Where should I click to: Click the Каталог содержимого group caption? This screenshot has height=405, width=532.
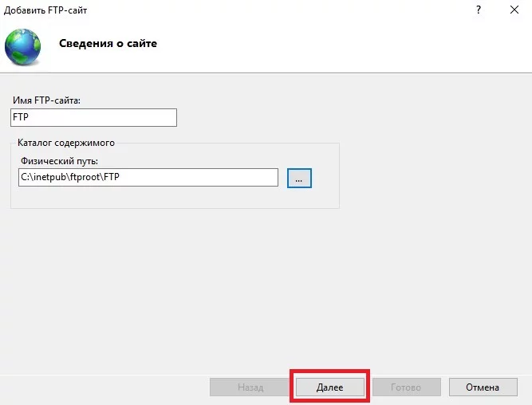pyautogui.click(x=66, y=143)
